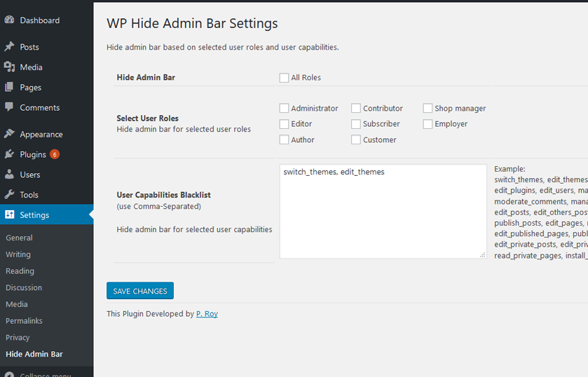
Task: Open the Permalinks settings submenu item
Action: [24, 321]
